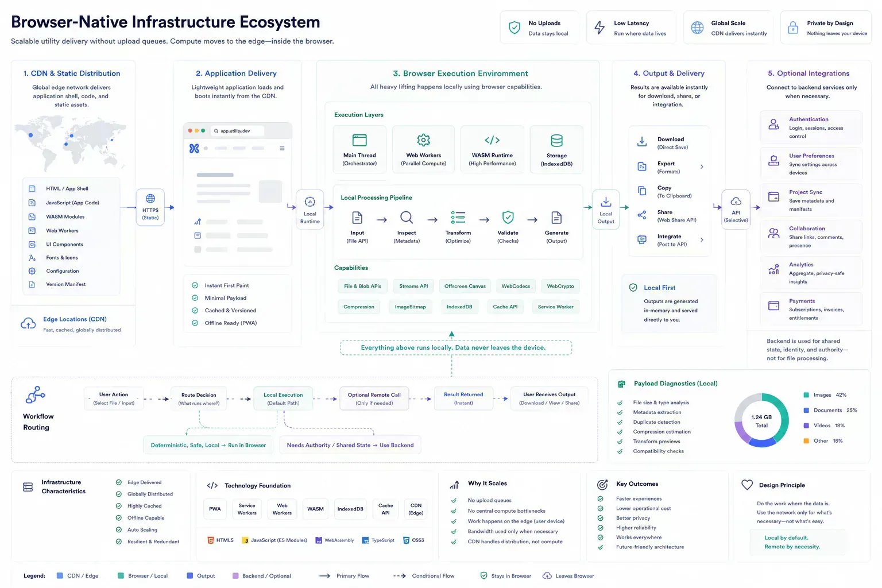Select the Streams API chip

pos(413,286)
